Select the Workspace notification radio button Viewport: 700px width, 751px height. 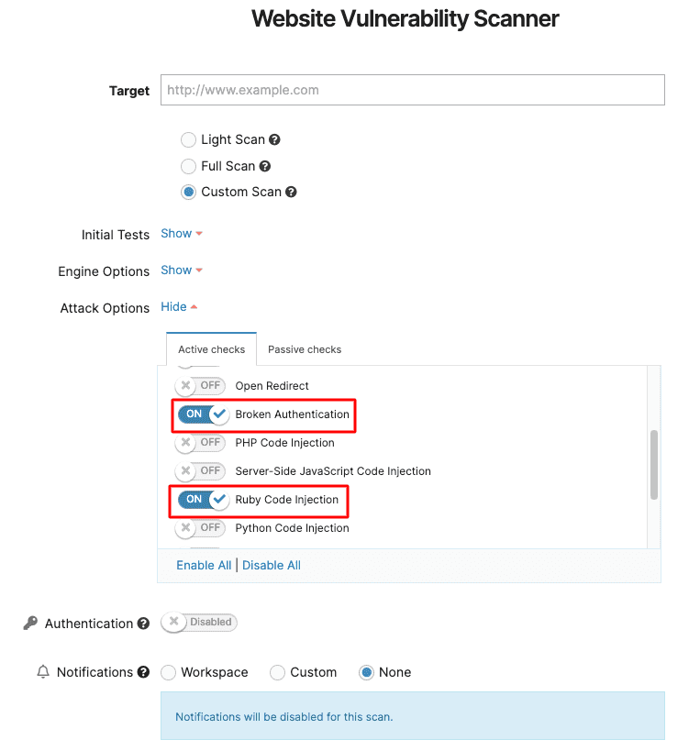(x=168, y=672)
